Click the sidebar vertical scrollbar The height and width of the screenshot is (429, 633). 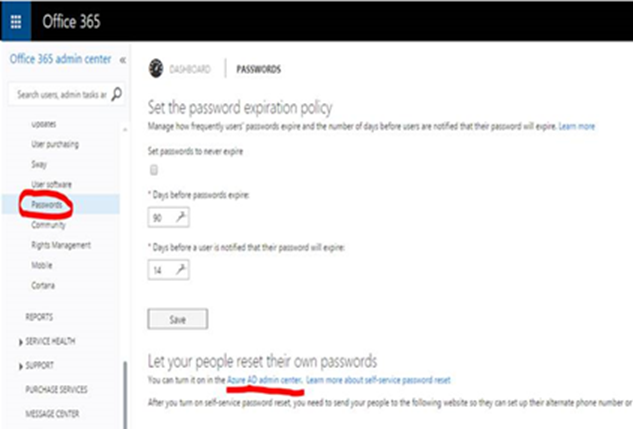point(125,395)
